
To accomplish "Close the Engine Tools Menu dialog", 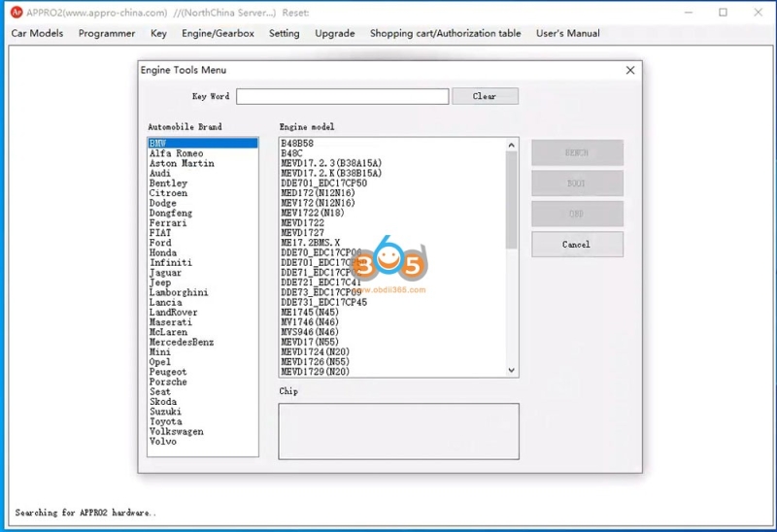I will pos(630,70).
